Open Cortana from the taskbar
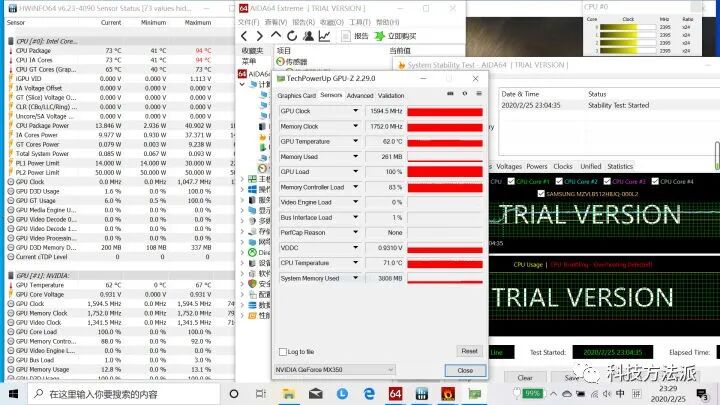Image resolution: width=720 pixels, height=405 pixels. 234,394
